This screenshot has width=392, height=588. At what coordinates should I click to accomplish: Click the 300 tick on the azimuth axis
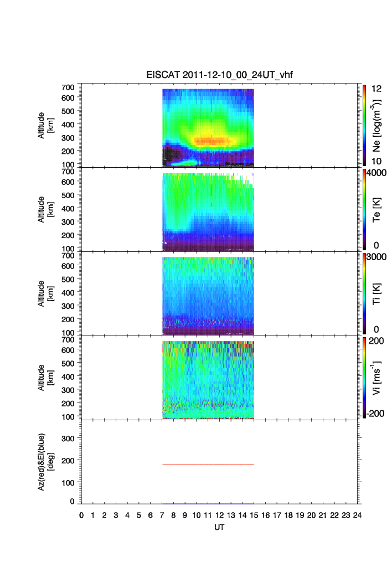click(68, 439)
